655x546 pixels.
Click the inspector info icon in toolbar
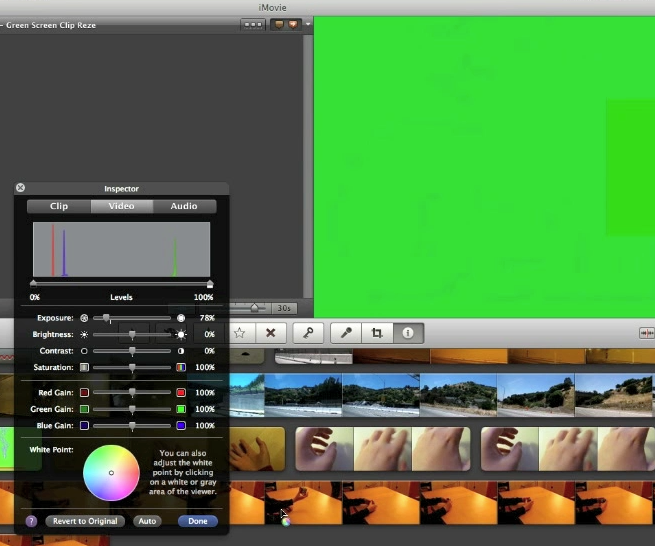coord(408,333)
